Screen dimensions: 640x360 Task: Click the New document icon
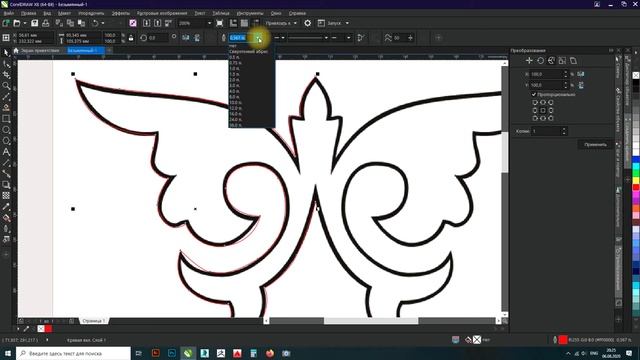(6, 23)
